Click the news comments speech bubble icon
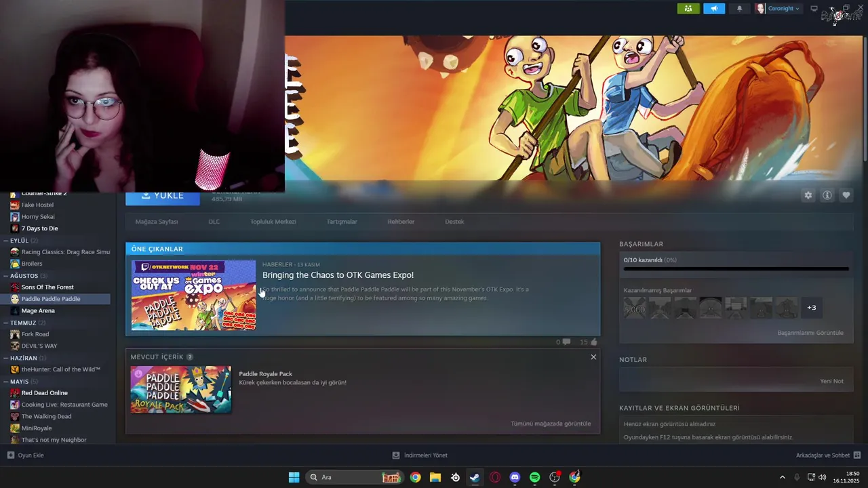This screenshot has width=868, height=488. [x=566, y=342]
